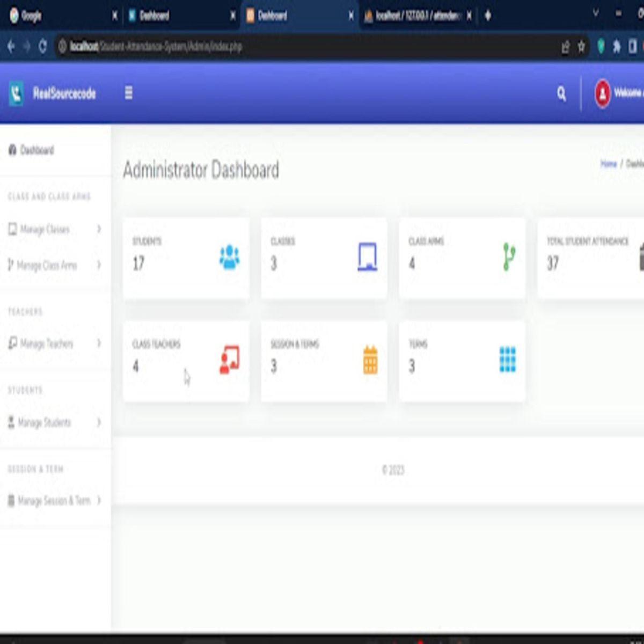Click the Manage Class Arms sidebar link

click(x=47, y=265)
